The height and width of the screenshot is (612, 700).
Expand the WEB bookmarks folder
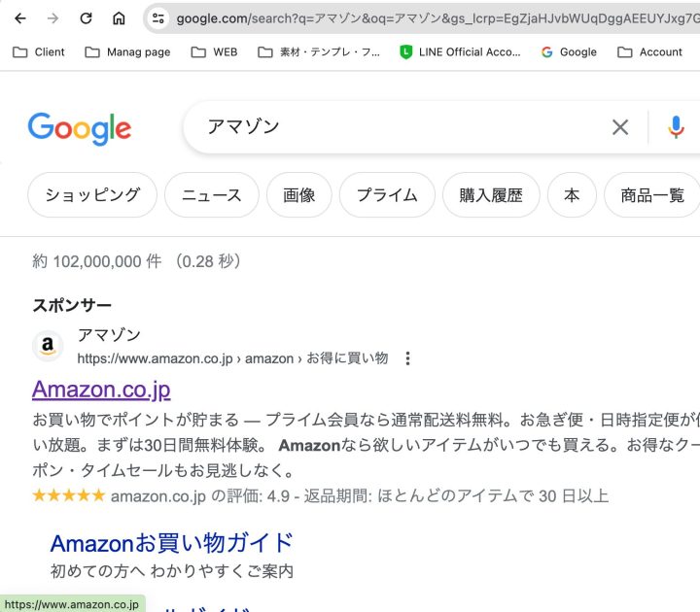tap(214, 52)
